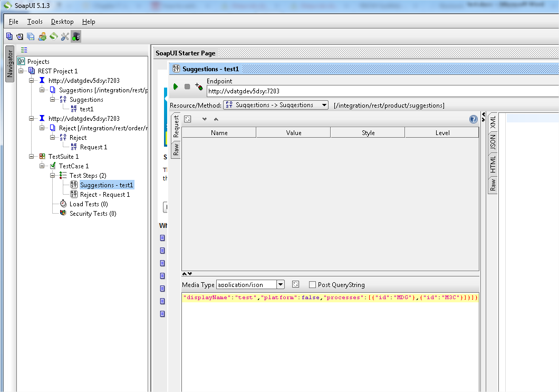Open Preferences with the wrench icon
Screen dimensions: 559x392
click(x=65, y=36)
